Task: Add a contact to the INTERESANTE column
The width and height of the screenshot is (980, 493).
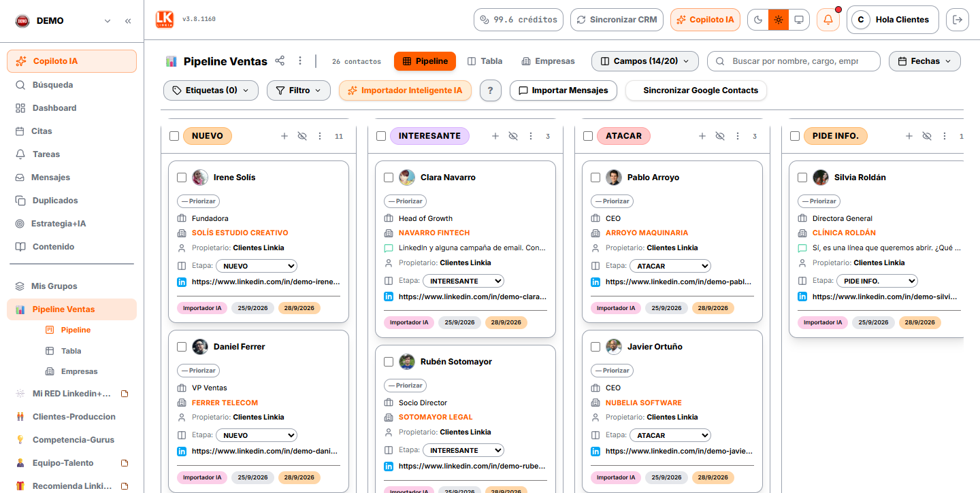Action: click(495, 136)
